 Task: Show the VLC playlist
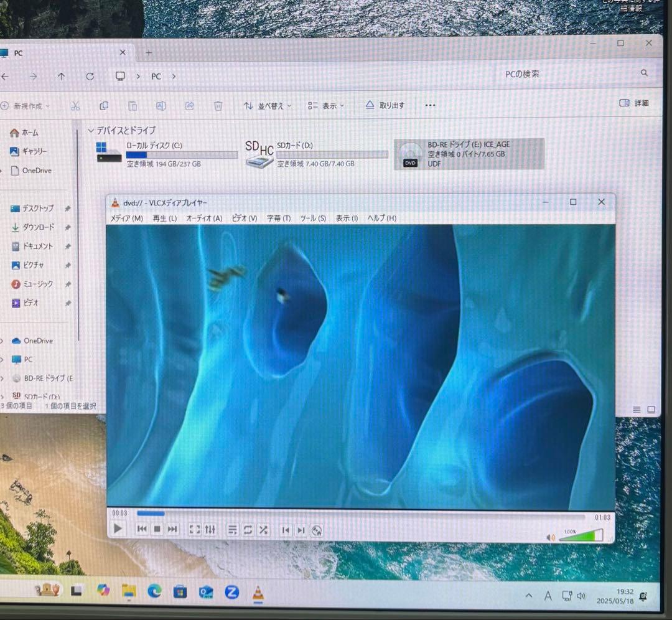click(232, 530)
